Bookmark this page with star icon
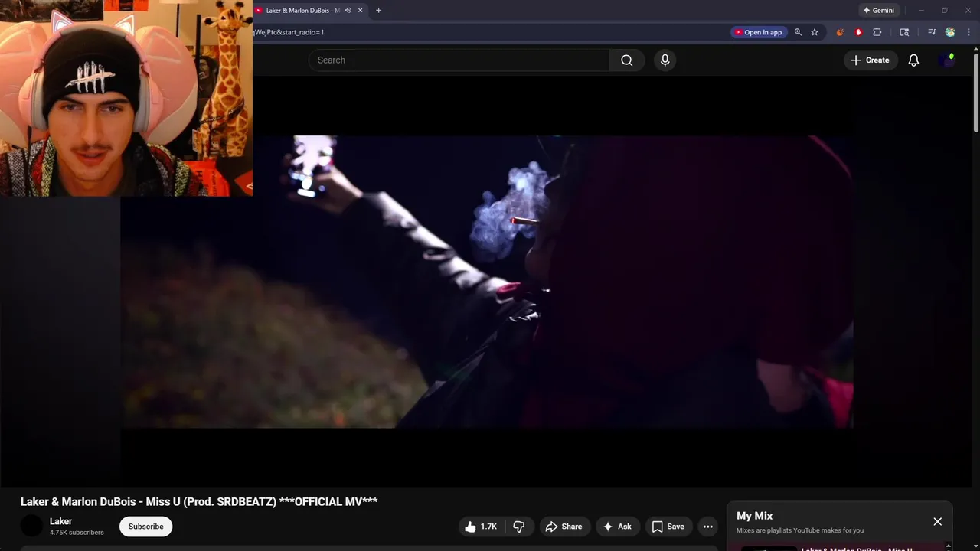 pos(815,32)
